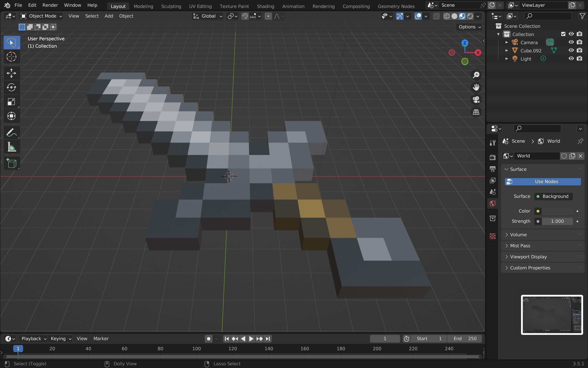Unlink the World datablock
The height and width of the screenshot is (368, 588).
coord(580,156)
